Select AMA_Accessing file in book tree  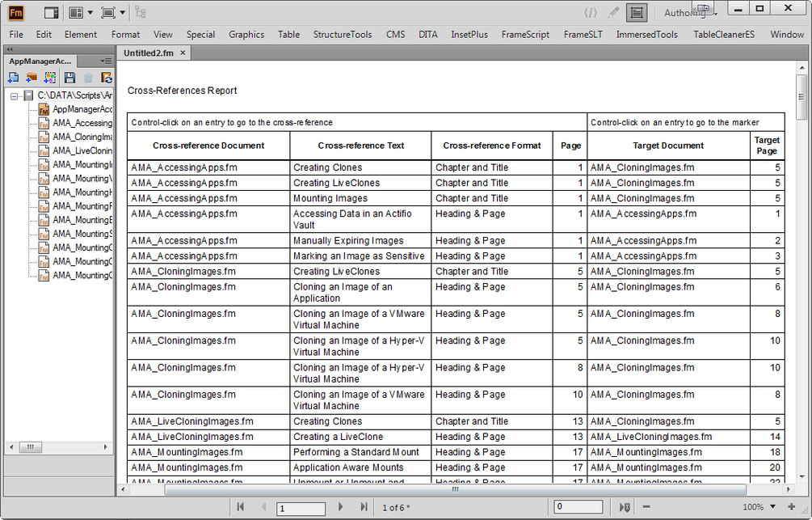pos(76,124)
